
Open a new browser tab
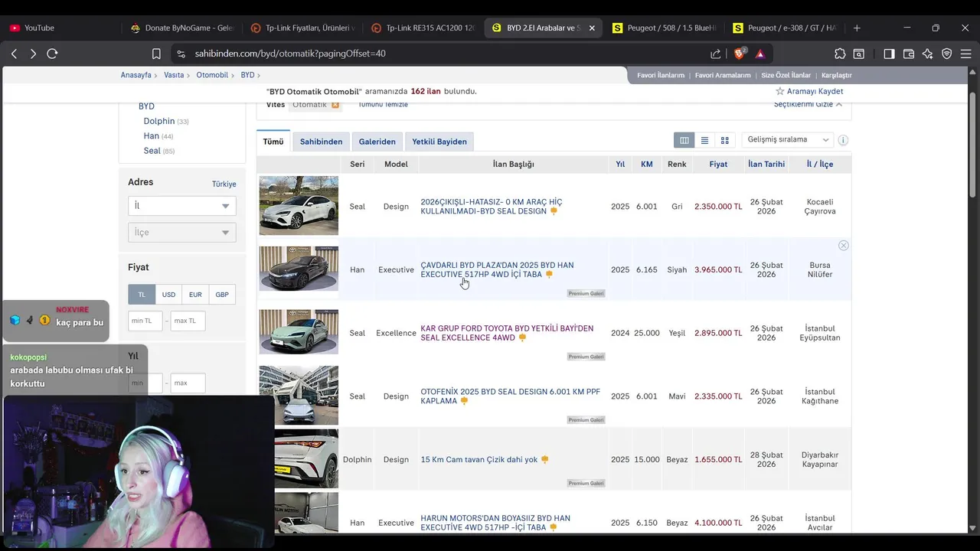[857, 28]
